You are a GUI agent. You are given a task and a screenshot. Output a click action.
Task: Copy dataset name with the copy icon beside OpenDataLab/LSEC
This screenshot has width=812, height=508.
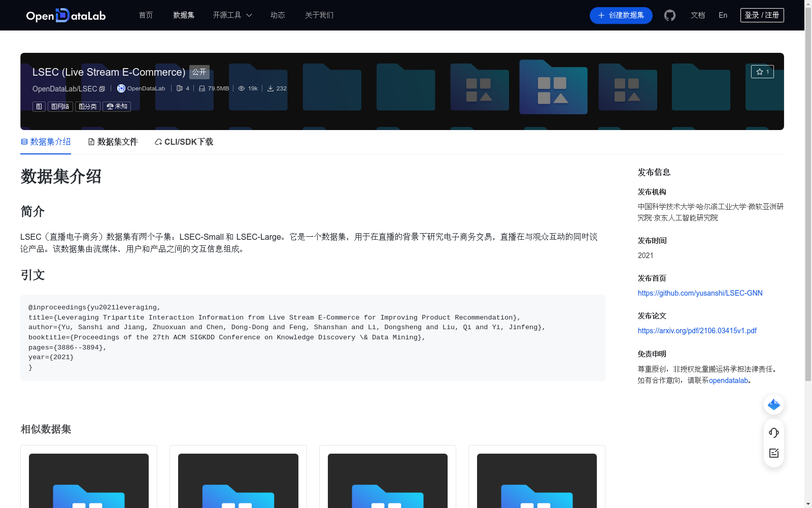(102, 88)
